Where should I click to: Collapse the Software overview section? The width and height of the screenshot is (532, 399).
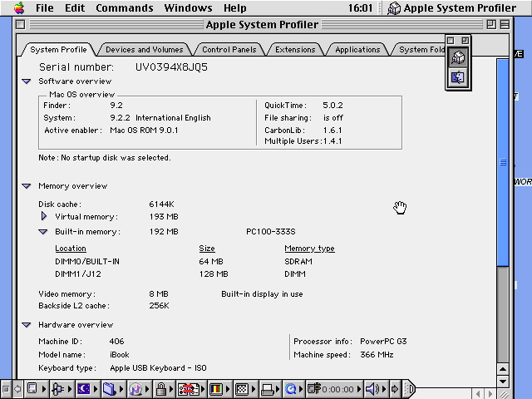(x=27, y=81)
